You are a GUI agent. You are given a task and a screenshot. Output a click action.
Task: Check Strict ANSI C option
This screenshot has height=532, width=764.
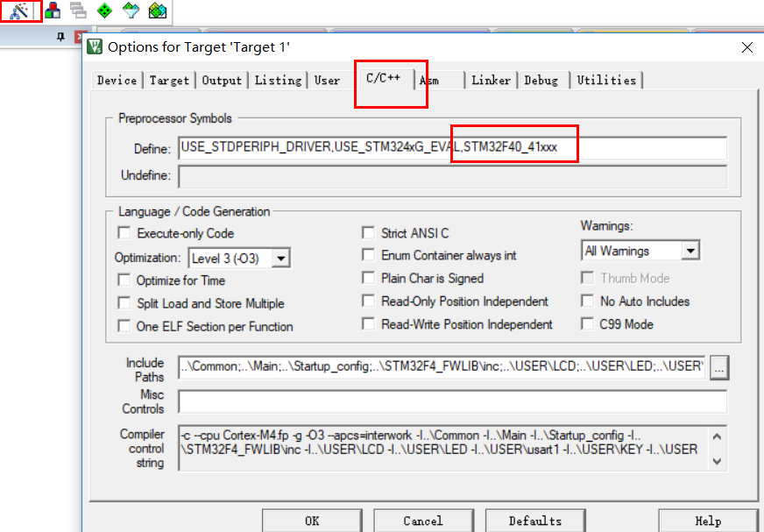(368, 233)
